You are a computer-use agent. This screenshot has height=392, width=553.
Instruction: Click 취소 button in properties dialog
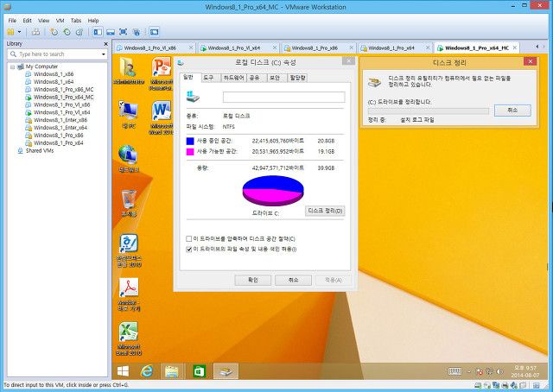(x=294, y=281)
